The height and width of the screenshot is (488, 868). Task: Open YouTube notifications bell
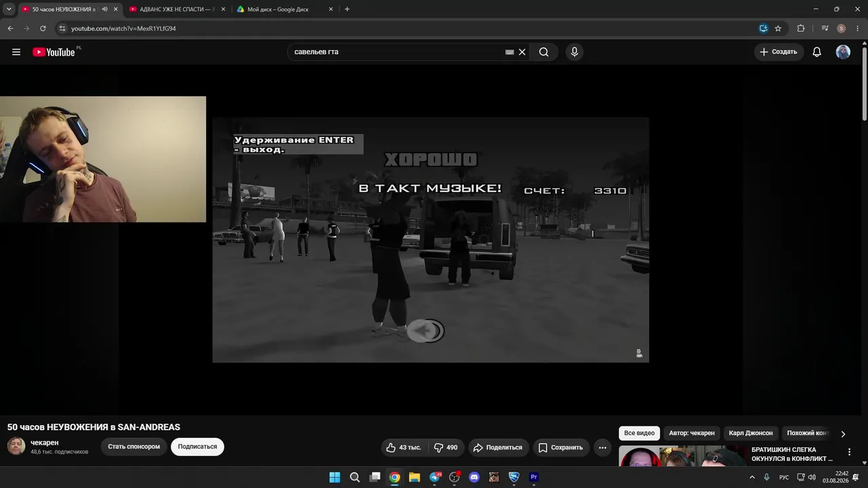817,52
